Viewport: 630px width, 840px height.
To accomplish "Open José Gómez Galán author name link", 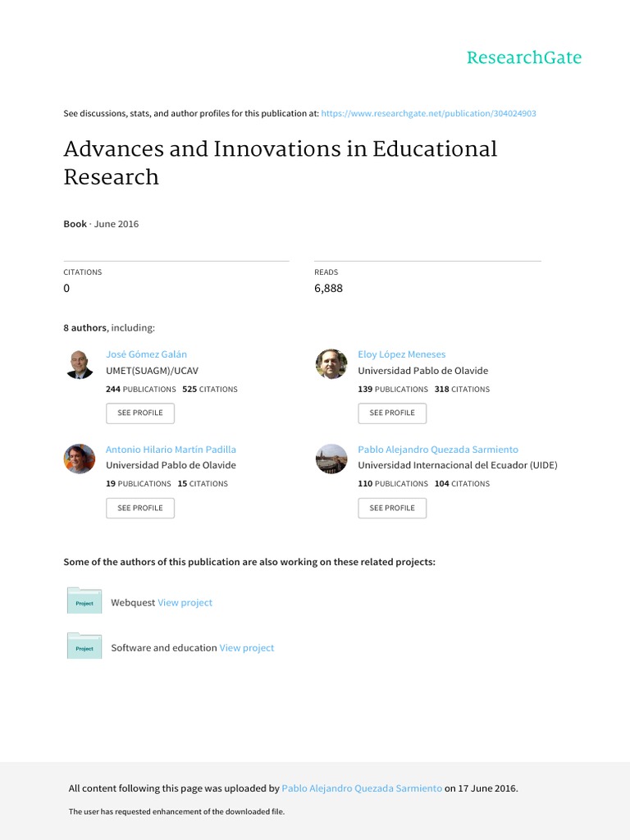I will 146,354.
